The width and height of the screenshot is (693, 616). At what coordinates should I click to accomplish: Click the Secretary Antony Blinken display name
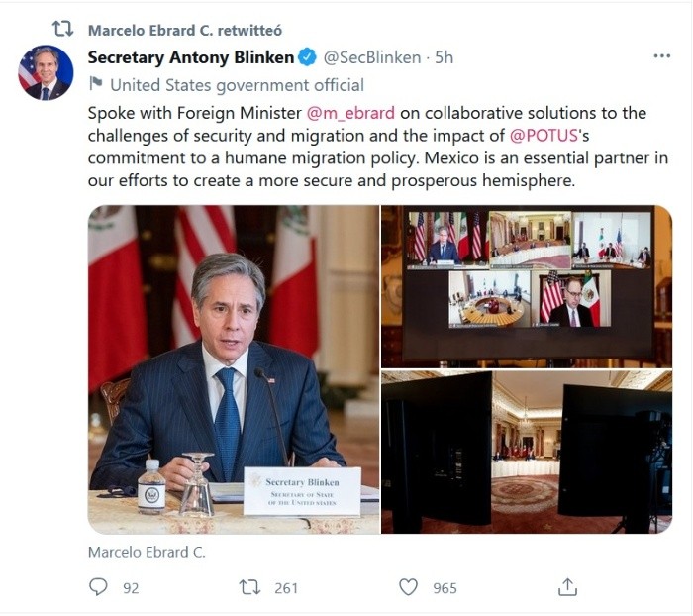[x=191, y=57]
